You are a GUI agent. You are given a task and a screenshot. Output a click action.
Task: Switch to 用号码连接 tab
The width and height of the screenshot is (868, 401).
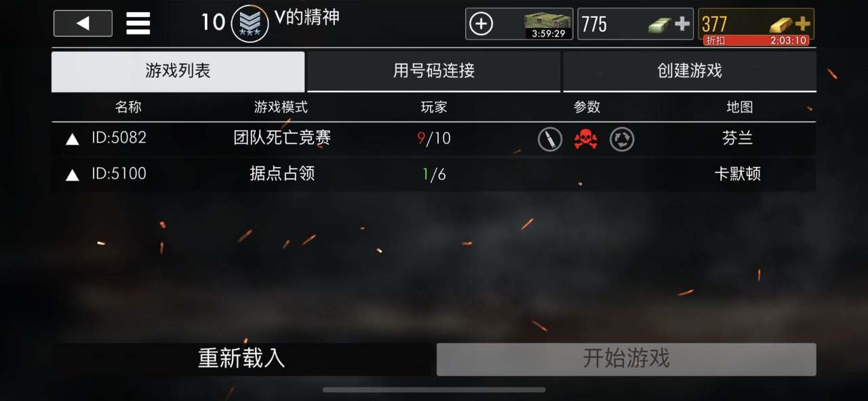tap(434, 71)
